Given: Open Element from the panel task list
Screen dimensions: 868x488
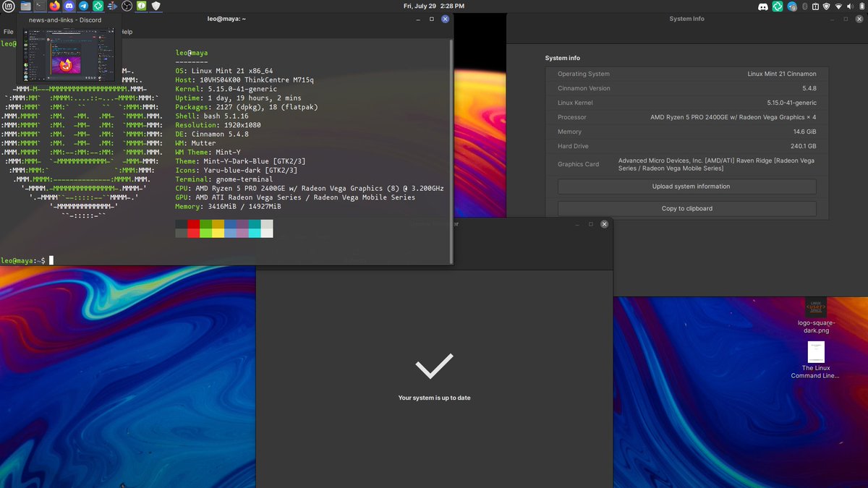Looking at the screenshot, I should point(98,6).
